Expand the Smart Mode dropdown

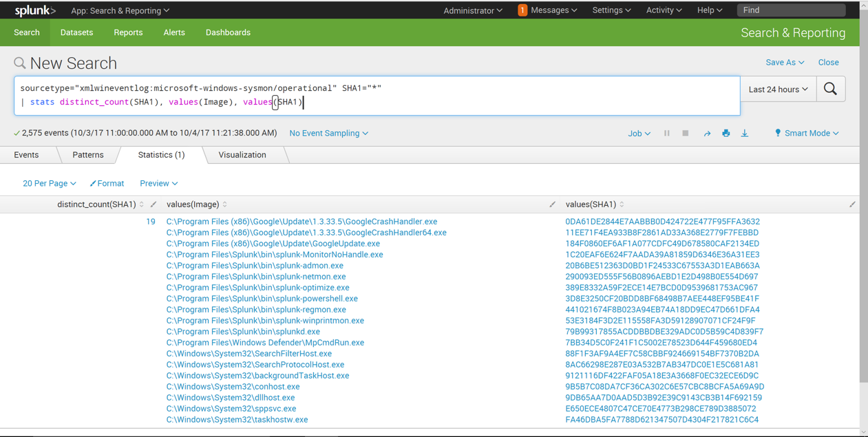[807, 134]
